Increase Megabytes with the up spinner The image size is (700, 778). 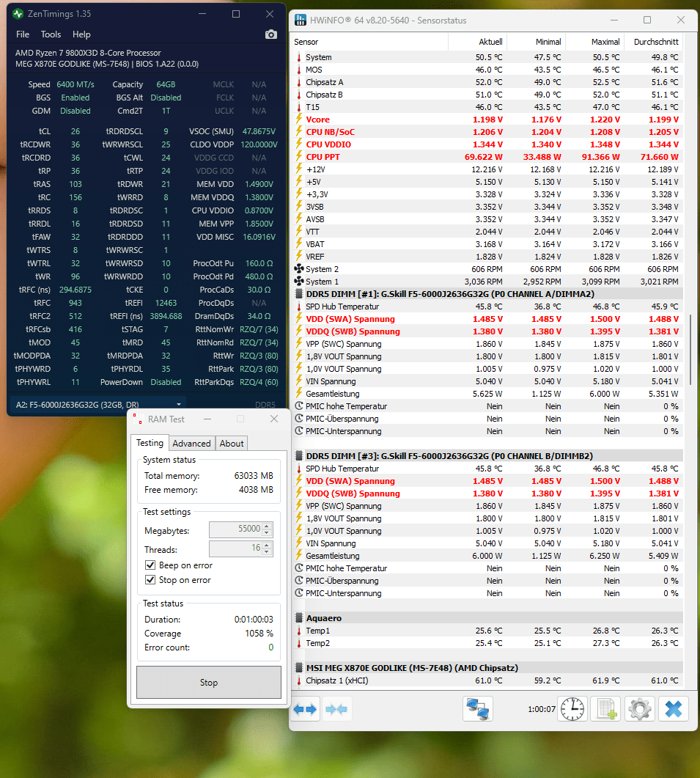coord(268,526)
